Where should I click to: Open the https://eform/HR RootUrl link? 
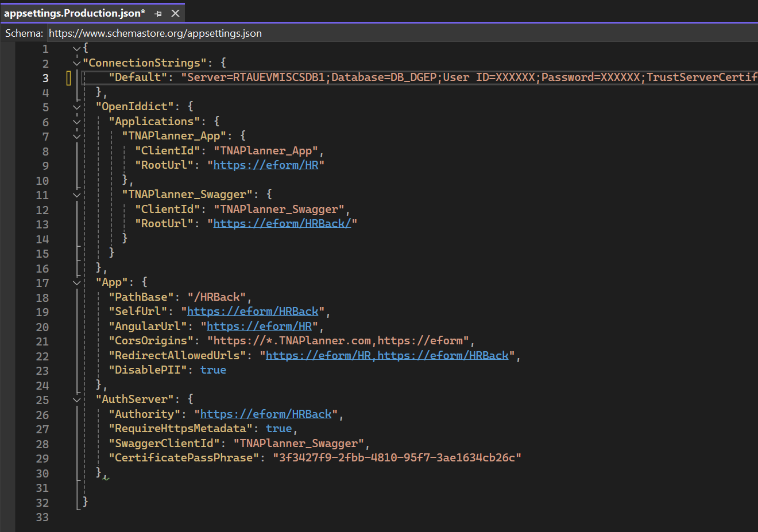coord(265,165)
